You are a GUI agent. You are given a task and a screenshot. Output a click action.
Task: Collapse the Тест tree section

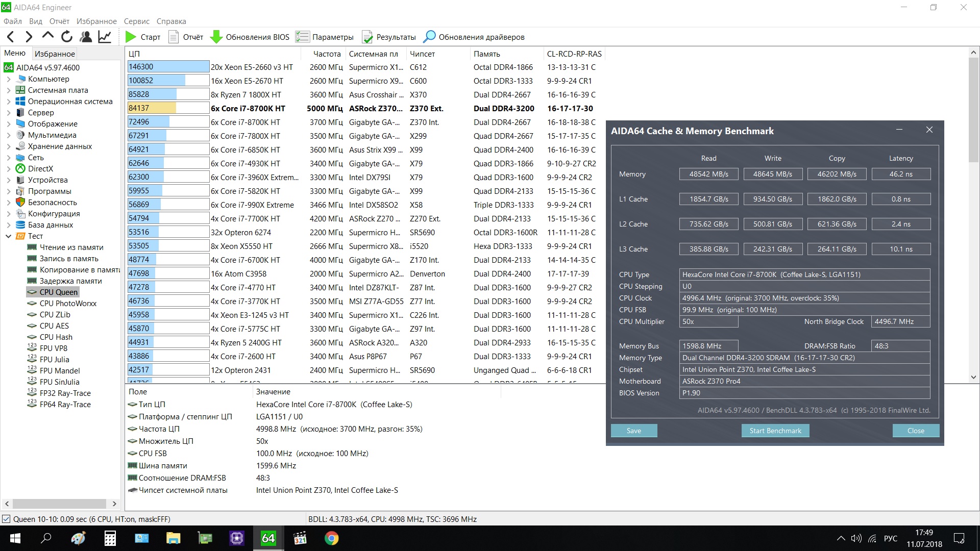(x=9, y=236)
